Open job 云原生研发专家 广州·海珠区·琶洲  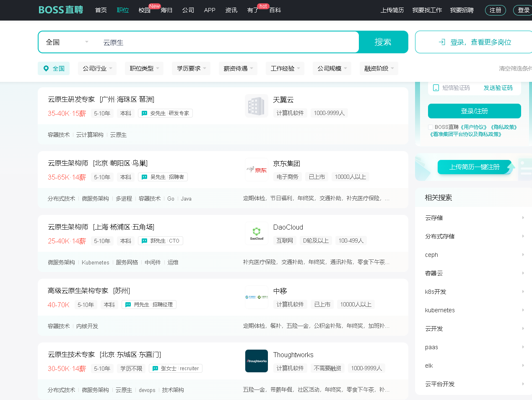(101, 99)
